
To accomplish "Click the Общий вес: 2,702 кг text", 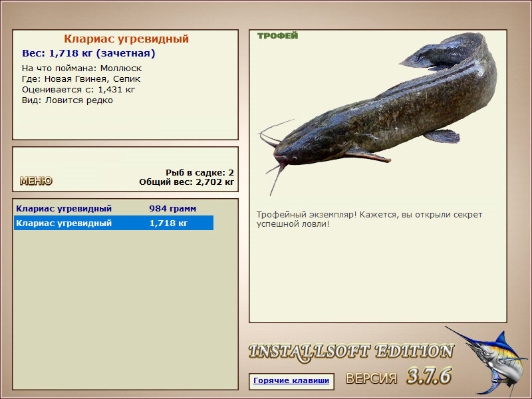I will [x=186, y=182].
